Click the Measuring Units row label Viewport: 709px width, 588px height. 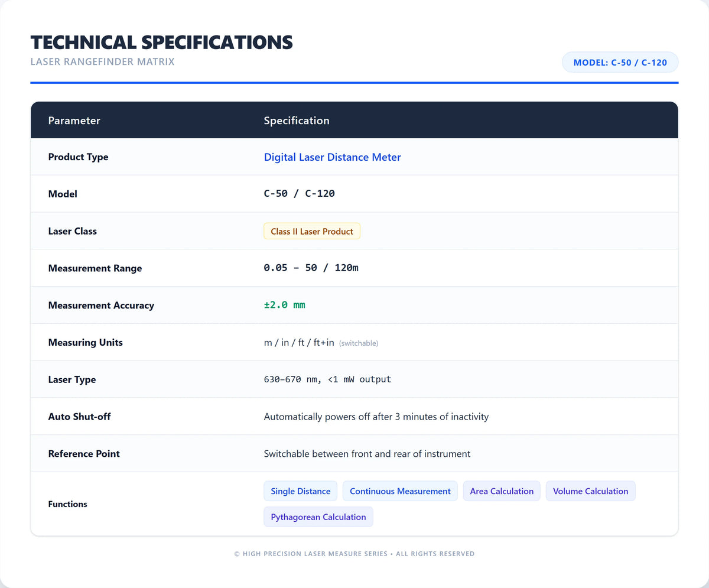[x=86, y=343]
